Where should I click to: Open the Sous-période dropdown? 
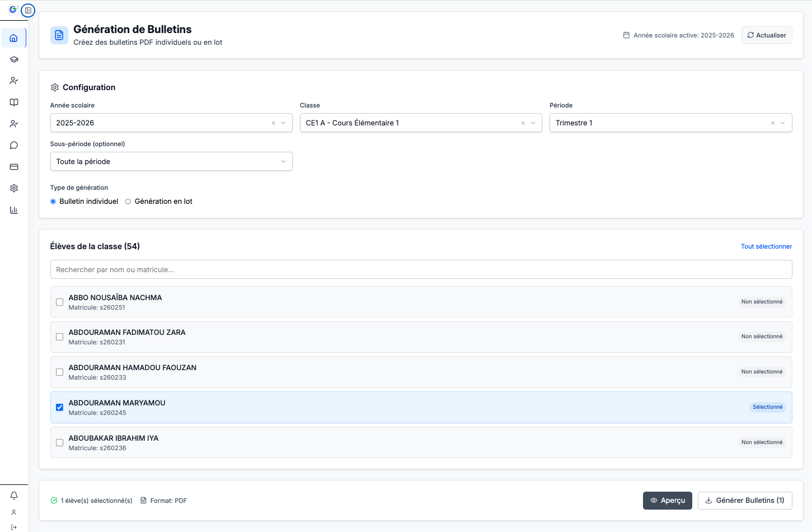click(x=171, y=161)
